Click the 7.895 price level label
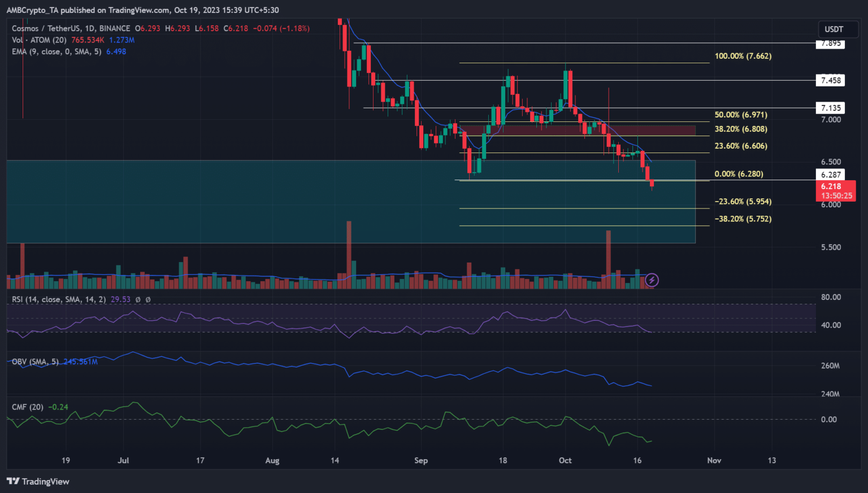 (830, 43)
